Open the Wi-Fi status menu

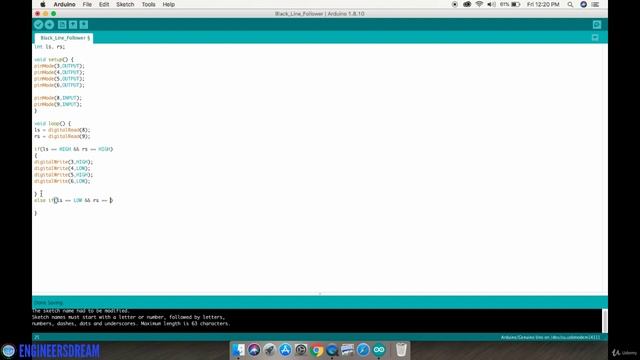479,4
